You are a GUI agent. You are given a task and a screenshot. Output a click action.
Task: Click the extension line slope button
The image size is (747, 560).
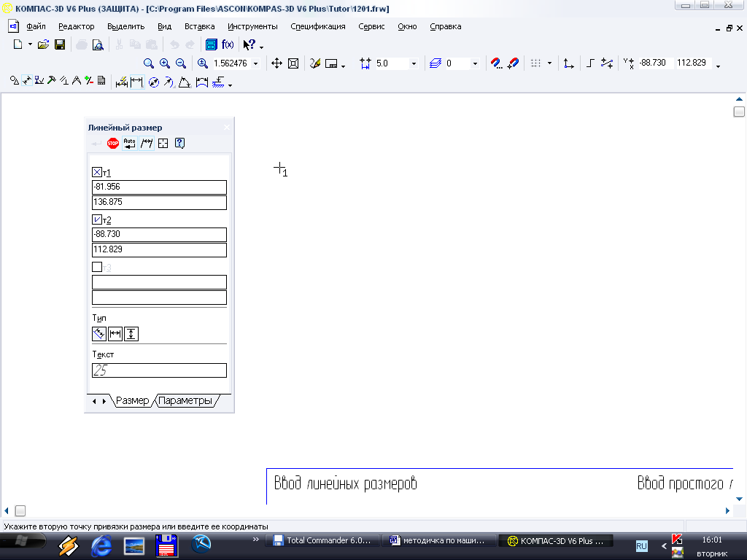coord(147,144)
